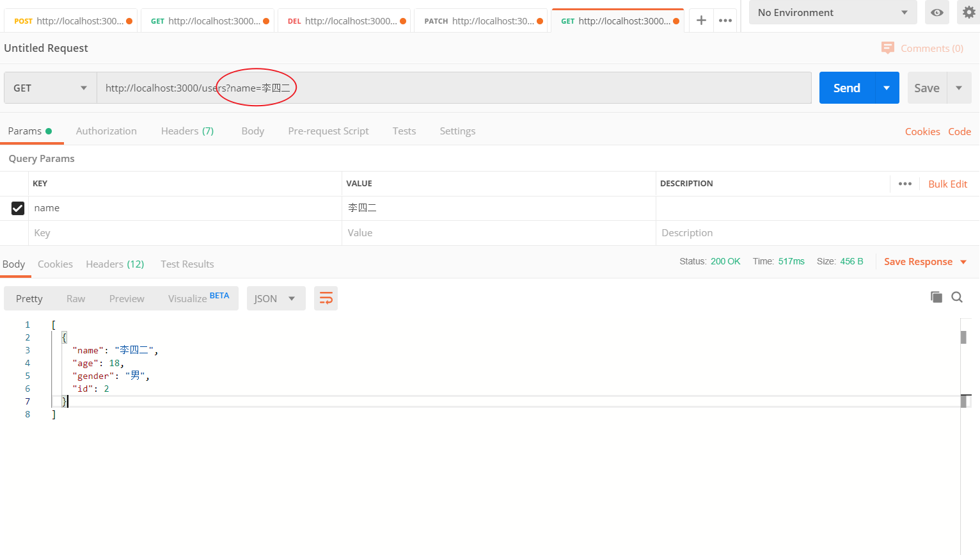Switch response view to Raw

[75, 298]
